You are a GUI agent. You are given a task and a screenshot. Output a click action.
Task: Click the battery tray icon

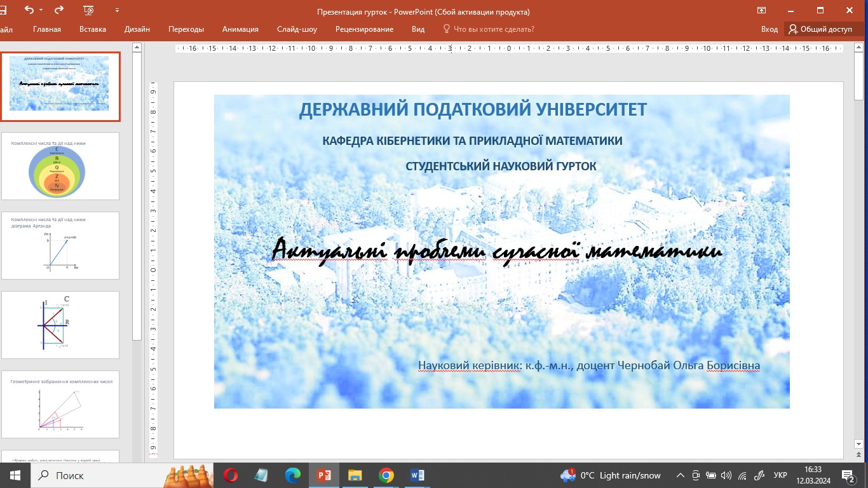click(x=711, y=475)
